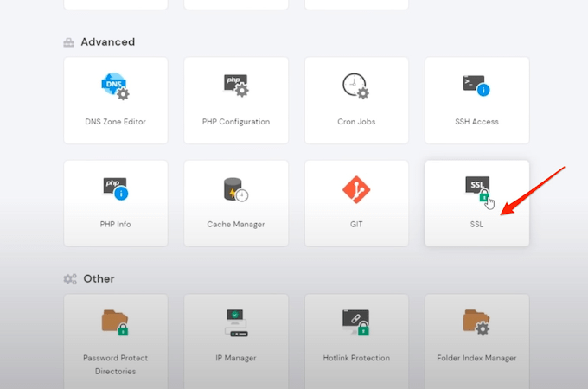This screenshot has width=588, height=389.
Task: Select the SSH Access label
Action: tap(476, 122)
